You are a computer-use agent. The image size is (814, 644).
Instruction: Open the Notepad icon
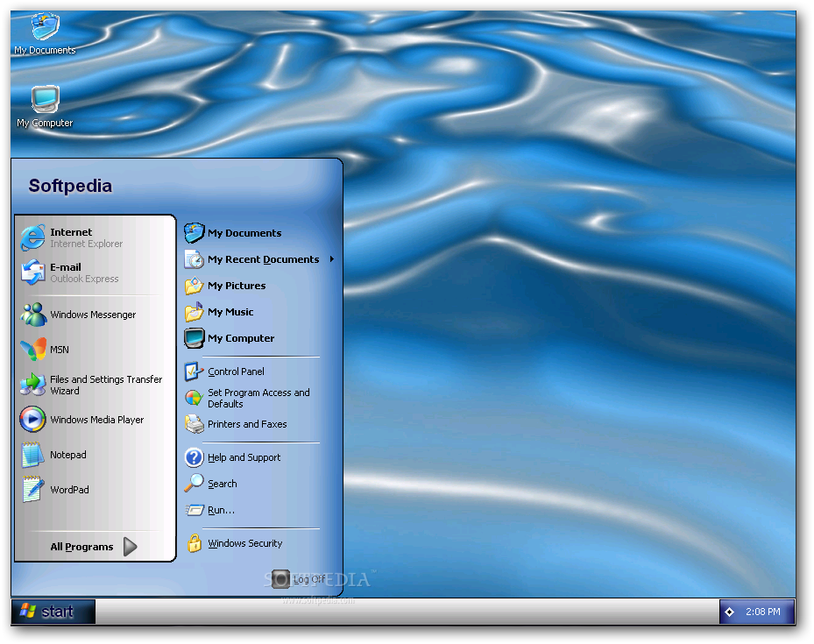point(32,455)
